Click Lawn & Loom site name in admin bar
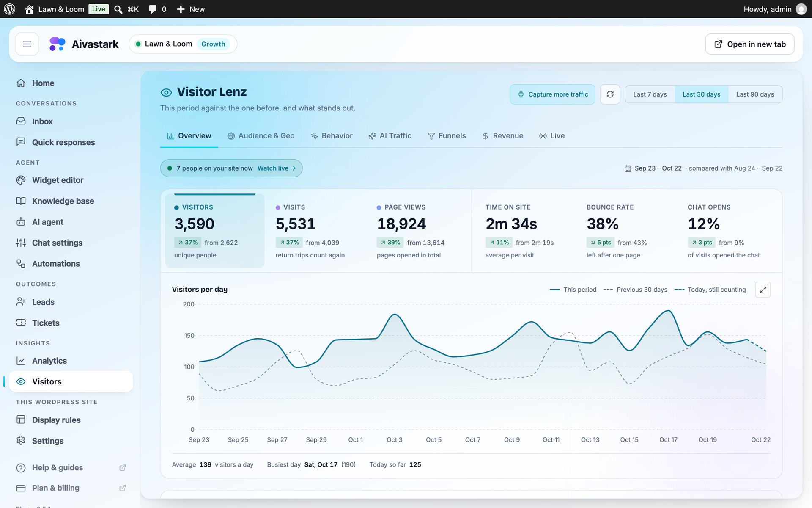This screenshot has height=508, width=812. pyautogui.click(x=61, y=9)
